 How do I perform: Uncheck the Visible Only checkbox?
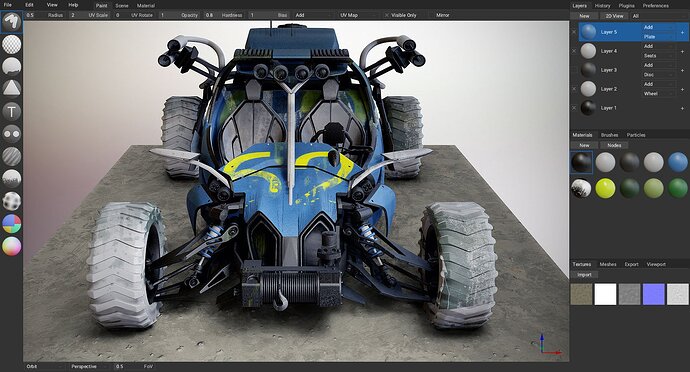click(387, 15)
